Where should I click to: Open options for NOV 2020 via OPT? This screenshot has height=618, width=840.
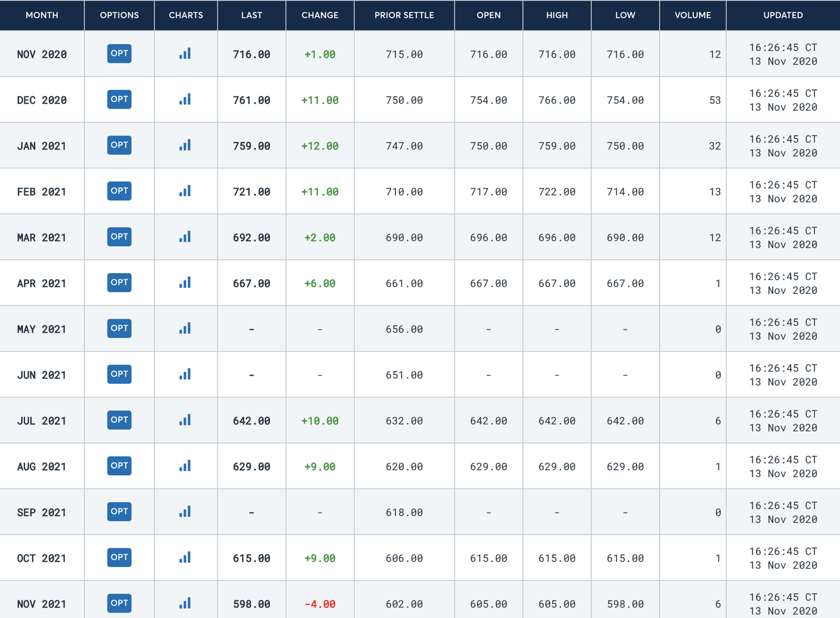click(119, 53)
